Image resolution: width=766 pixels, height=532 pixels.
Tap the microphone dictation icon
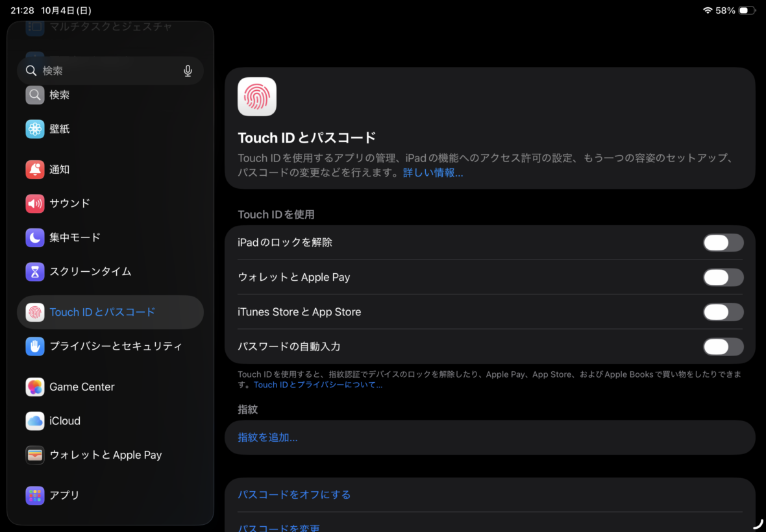pos(188,71)
